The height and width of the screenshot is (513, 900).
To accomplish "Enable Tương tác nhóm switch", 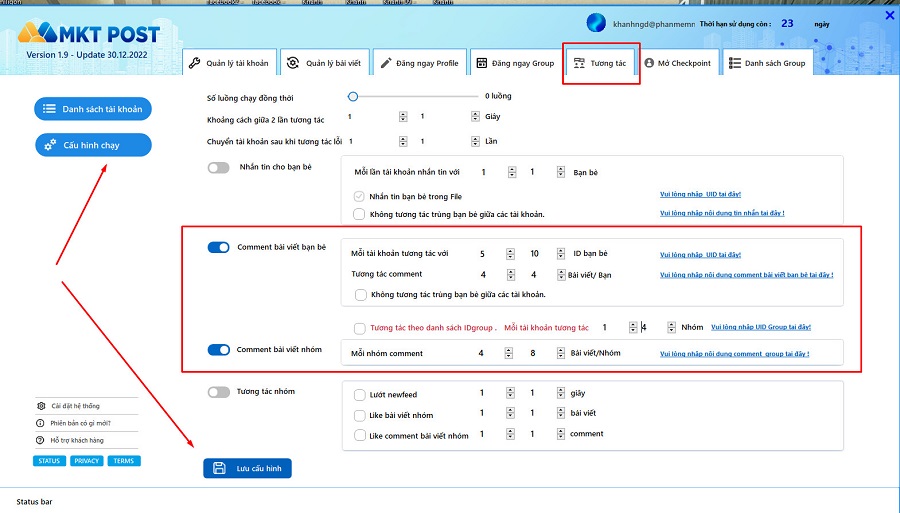I will pyautogui.click(x=219, y=392).
